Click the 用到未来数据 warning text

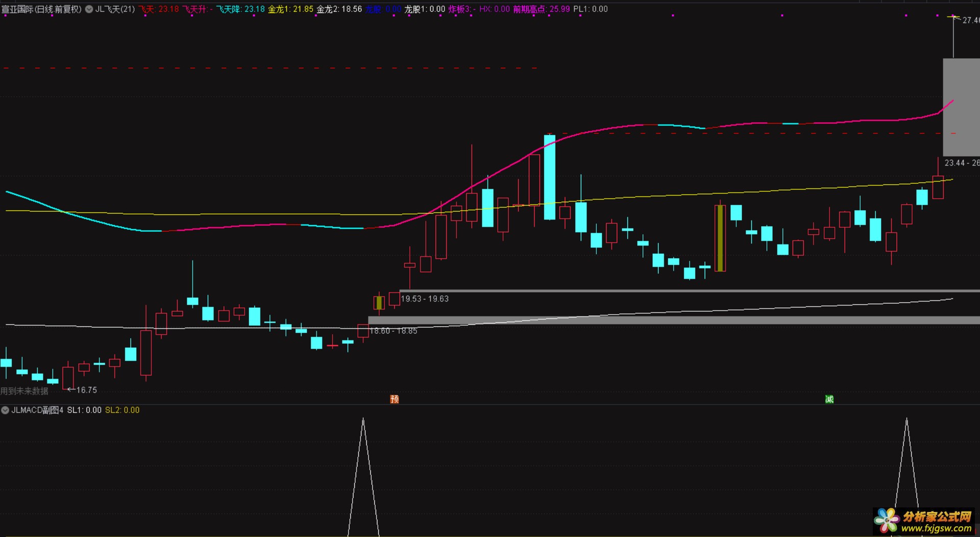pos(24,391)
